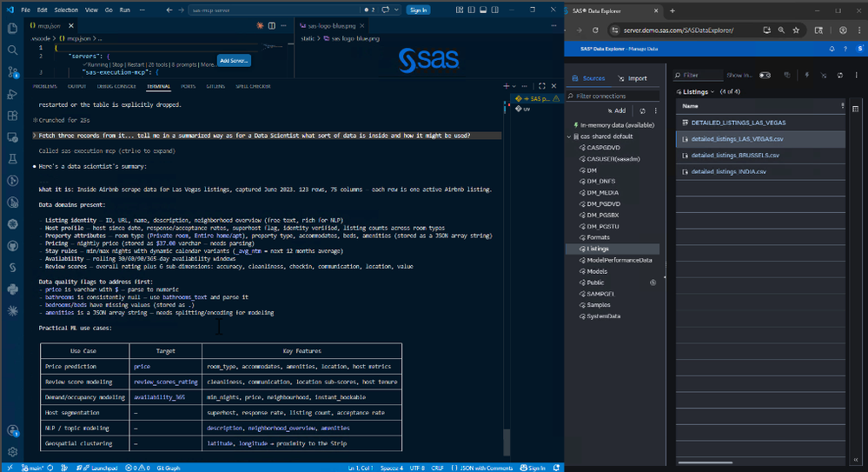Click the lightning bolt load icon
The image size is (868, 472).
(806, 76)
